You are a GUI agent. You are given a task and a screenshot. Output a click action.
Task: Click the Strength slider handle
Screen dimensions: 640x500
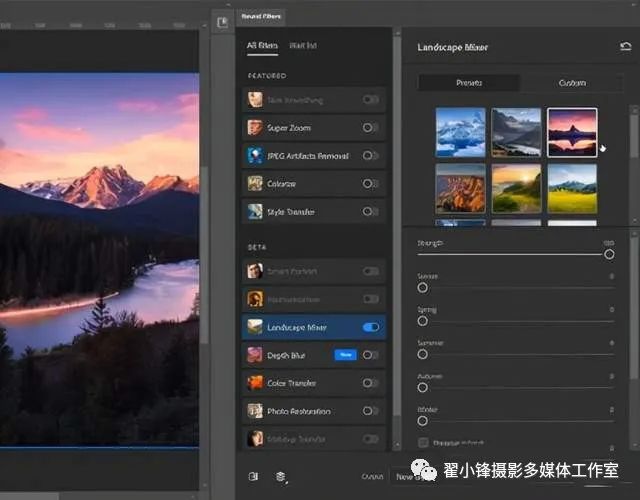coord(609,255)
